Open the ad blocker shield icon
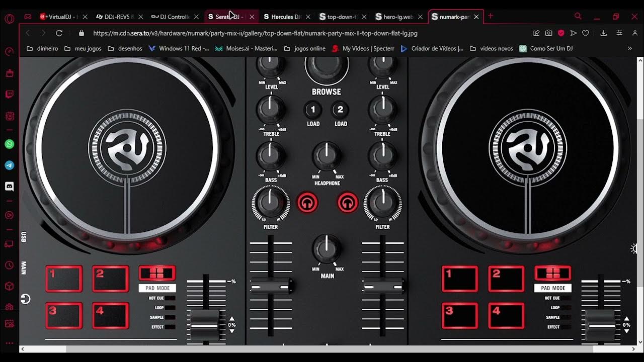Viewport: 644px width, 362px height. (561, 33)
